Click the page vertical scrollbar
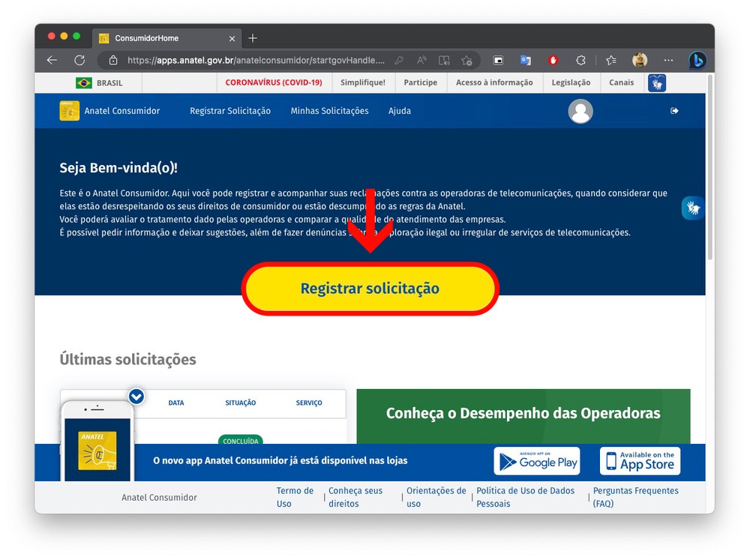The height and width of the screenshot is (560, 750). 709,167
